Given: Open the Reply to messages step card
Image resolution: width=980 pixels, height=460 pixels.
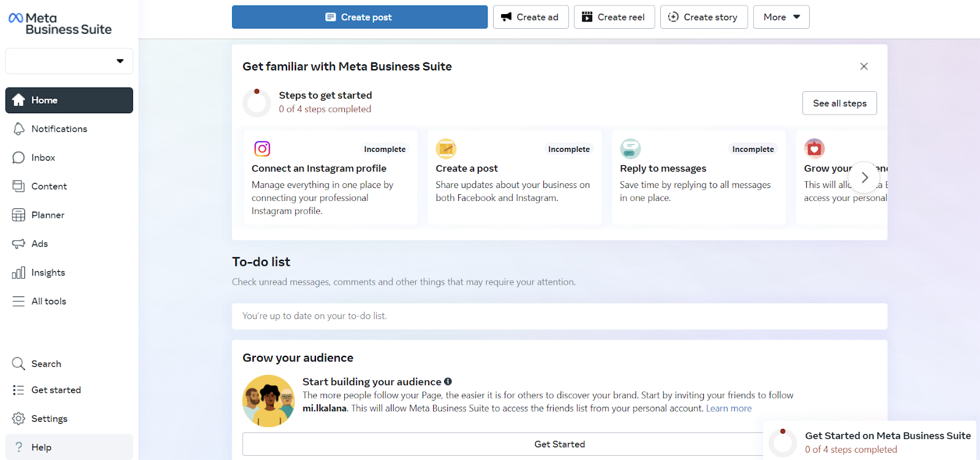Looking at the screenshot, I should pyautogui.click(x=698, y=178).
